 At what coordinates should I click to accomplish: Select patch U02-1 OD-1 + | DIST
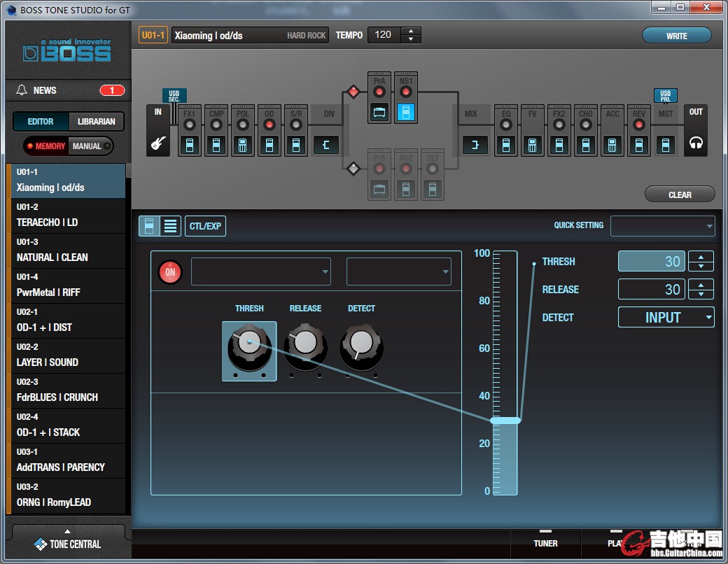[68, 321]
